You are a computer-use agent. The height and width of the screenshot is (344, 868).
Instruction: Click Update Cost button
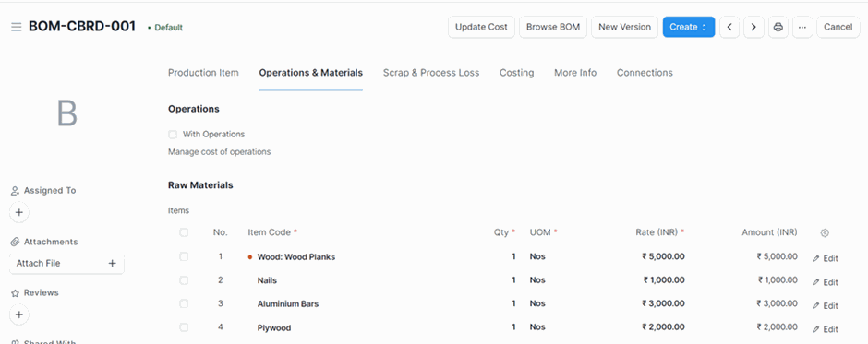coord(481,27)
